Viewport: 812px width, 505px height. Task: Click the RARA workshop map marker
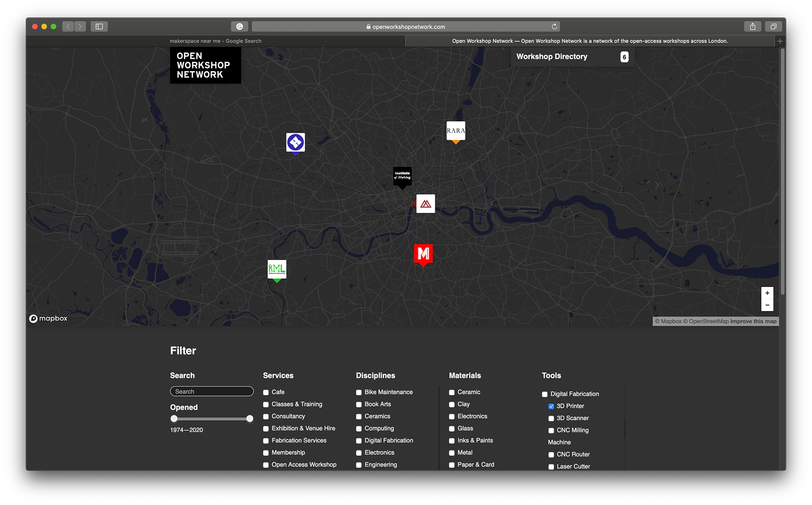[455, 131]
